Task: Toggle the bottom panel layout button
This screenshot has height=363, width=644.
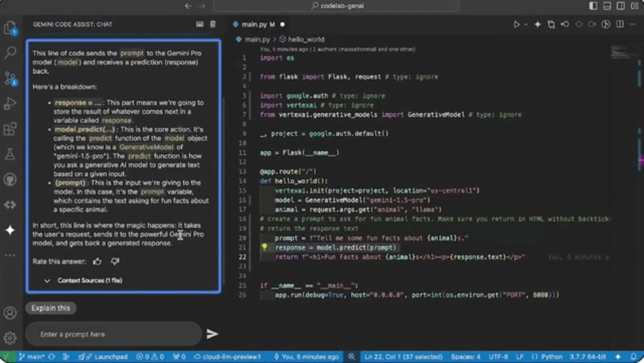Action: pos(607,6)
